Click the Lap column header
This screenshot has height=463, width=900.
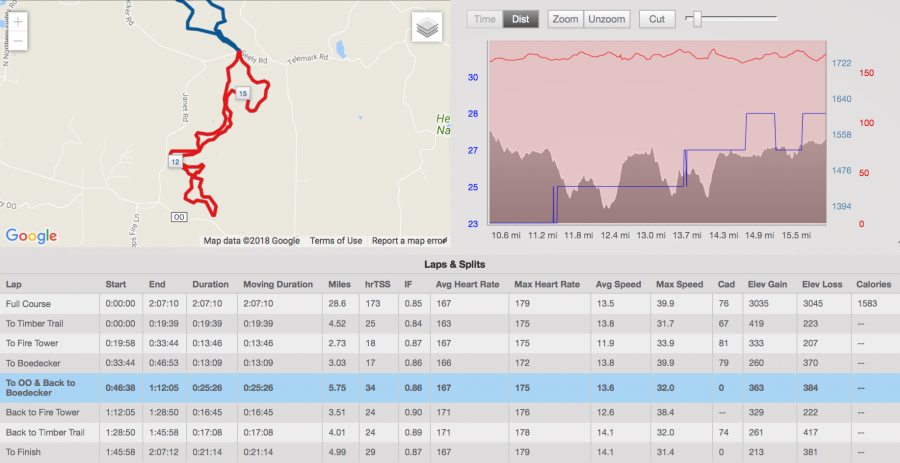[14, 284]
